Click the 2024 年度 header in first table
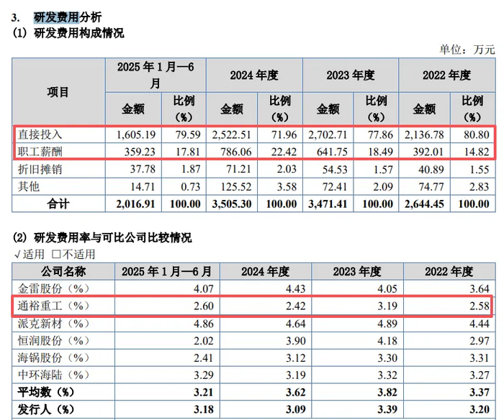The height and width of the screenshot is (420, 504). click(x=254, y=76)
